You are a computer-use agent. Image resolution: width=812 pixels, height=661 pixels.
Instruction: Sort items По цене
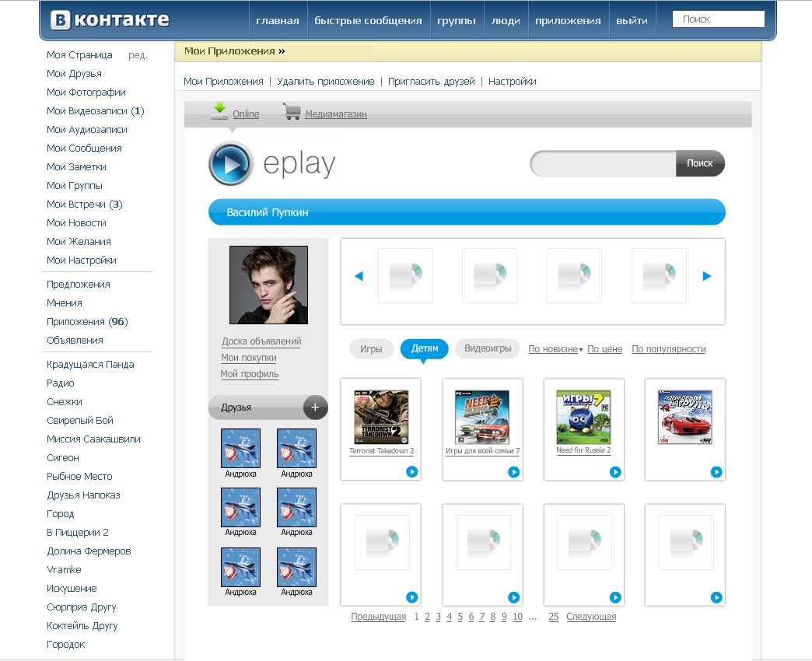coord(605,349)
